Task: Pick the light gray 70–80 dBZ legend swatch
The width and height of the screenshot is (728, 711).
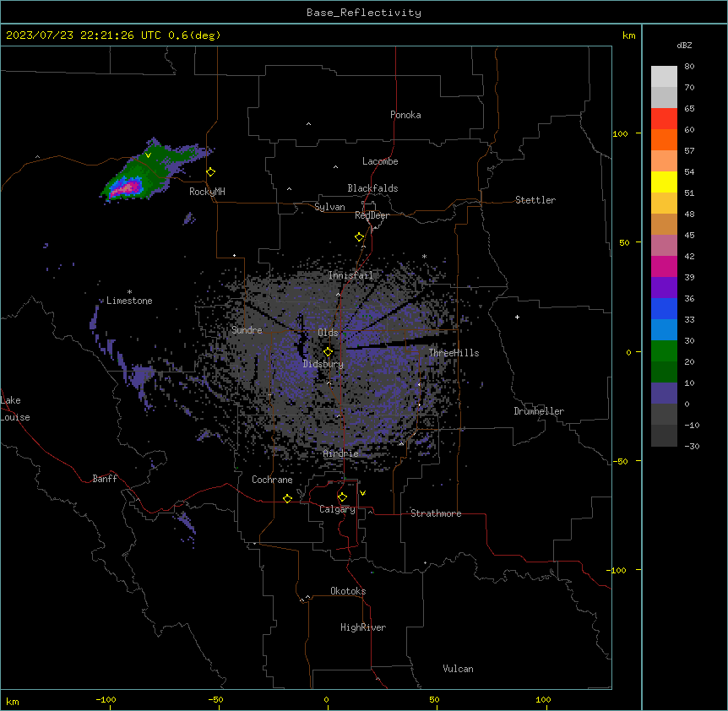Action: [664, 77]
